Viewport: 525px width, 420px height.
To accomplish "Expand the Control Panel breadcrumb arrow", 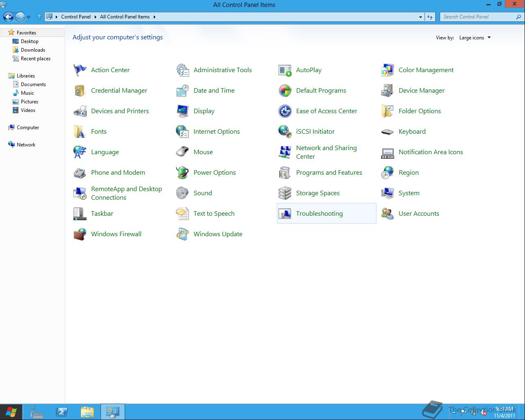I will coord(95,17).
